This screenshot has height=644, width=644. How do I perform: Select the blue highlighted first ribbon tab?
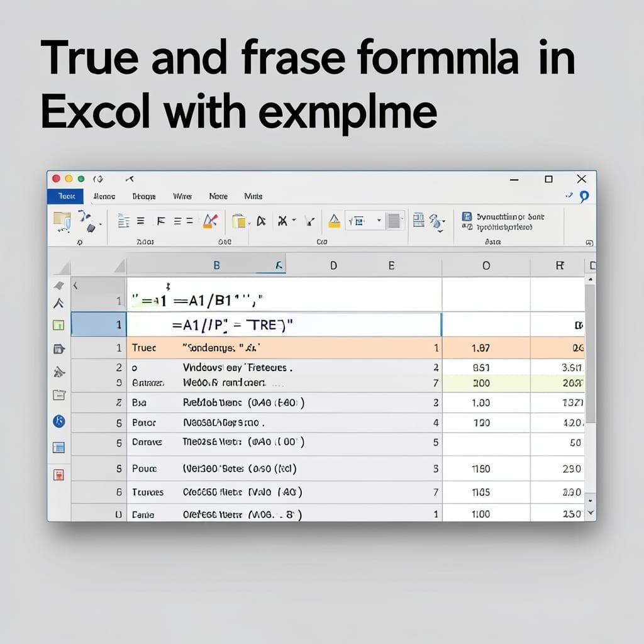pos(65,196)
